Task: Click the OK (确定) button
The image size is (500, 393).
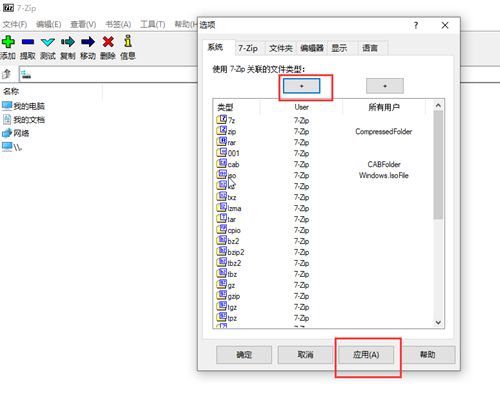Action: tap(244, 355)
